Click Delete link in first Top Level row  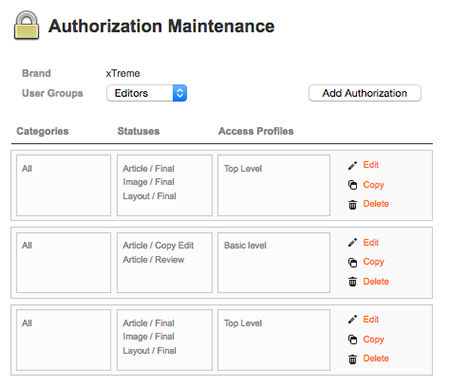[x=376, y=204]
